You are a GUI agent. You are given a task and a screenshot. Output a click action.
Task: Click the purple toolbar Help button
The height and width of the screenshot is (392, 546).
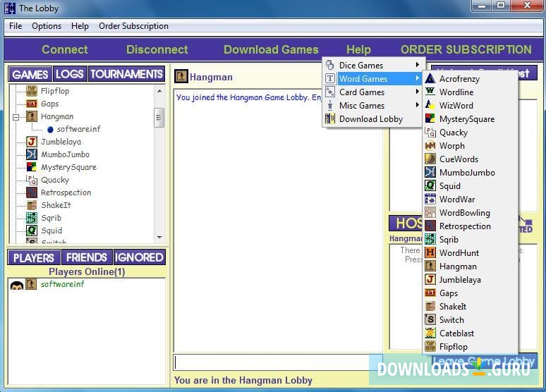(358, 49)
